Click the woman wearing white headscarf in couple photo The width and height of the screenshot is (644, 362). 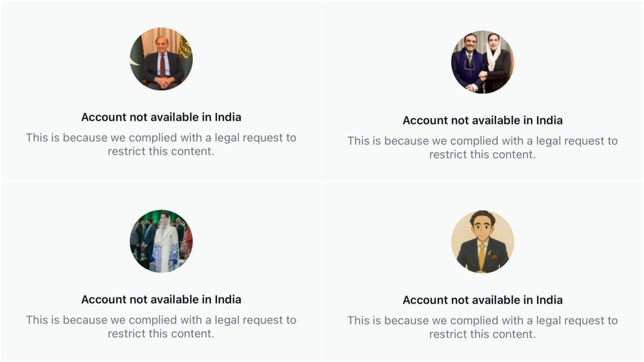[496, 63]
